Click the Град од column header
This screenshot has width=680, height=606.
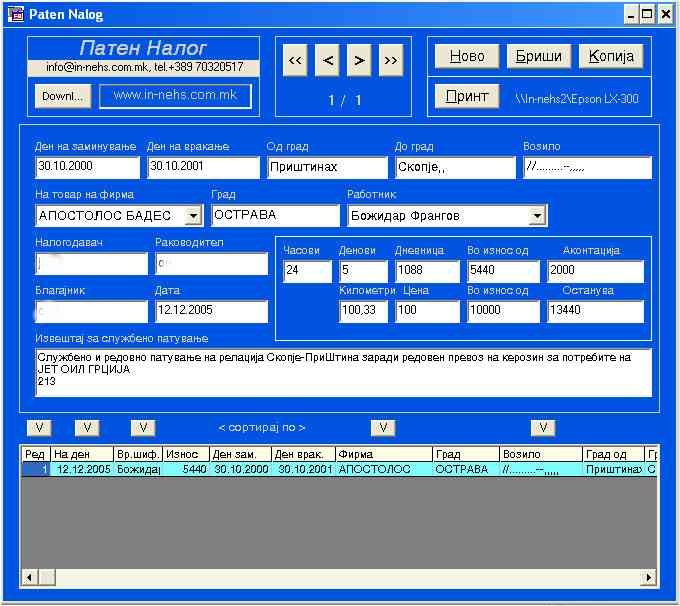613,454
